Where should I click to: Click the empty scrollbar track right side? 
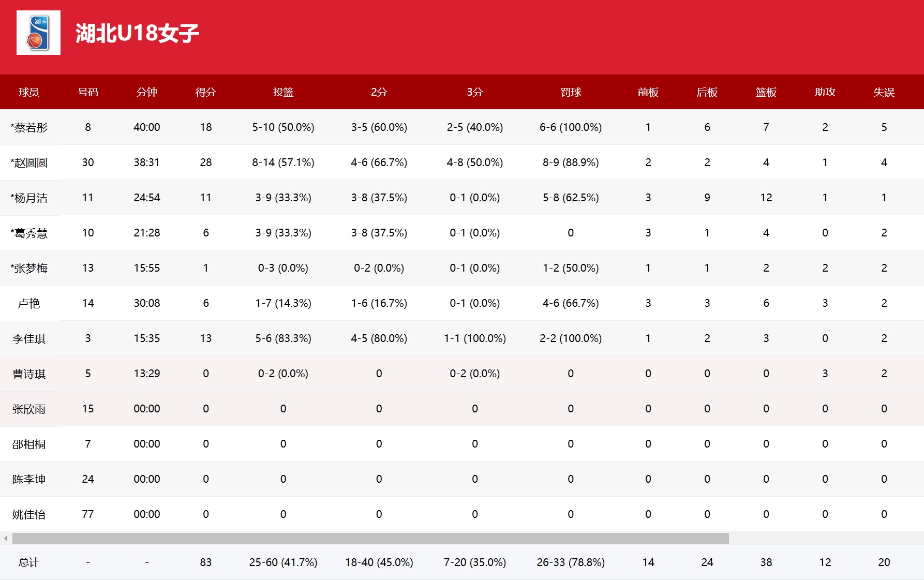pyautogui.click(x=825, y=539)
